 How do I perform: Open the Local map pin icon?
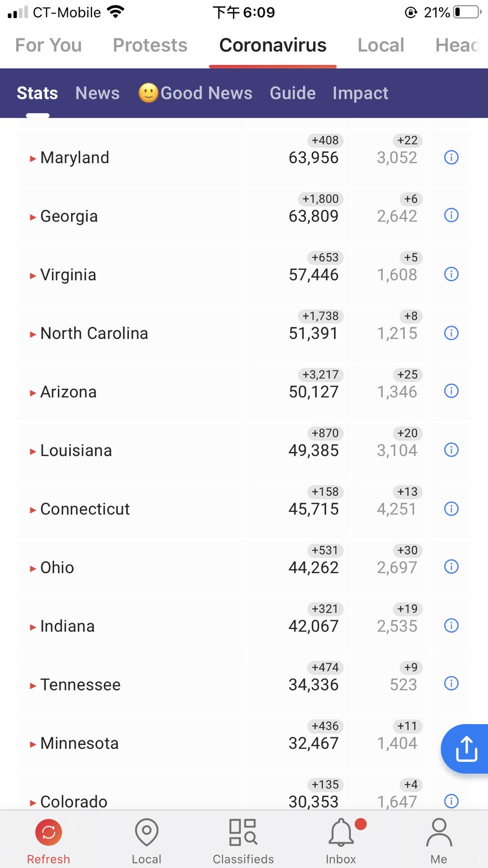(x=146, y=832)
